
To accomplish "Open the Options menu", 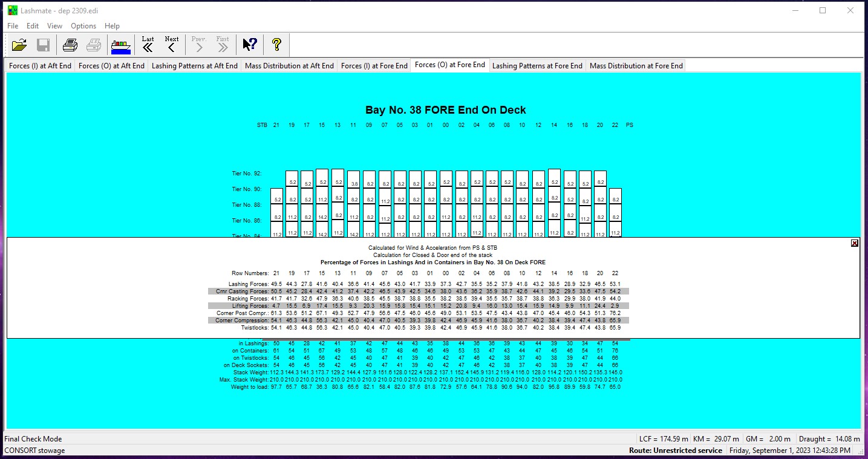I will pos(83,26).
